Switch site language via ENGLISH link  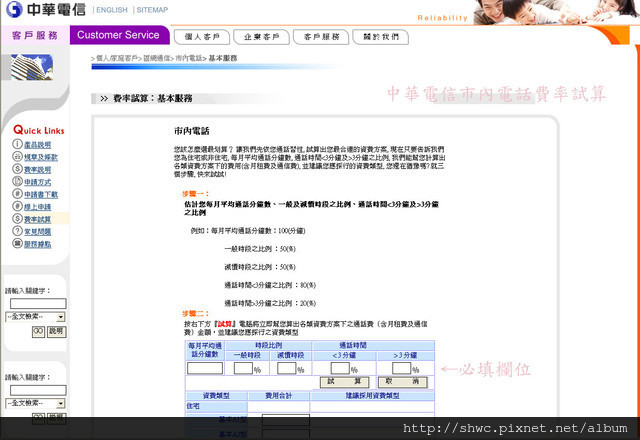(x=112, y=10)
